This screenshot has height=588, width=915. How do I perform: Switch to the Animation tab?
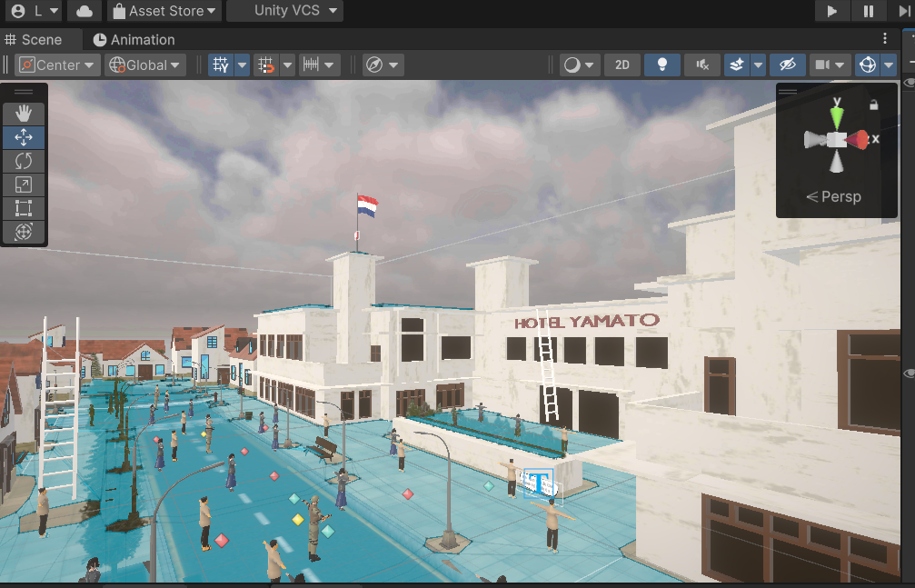tap(134, 40)
